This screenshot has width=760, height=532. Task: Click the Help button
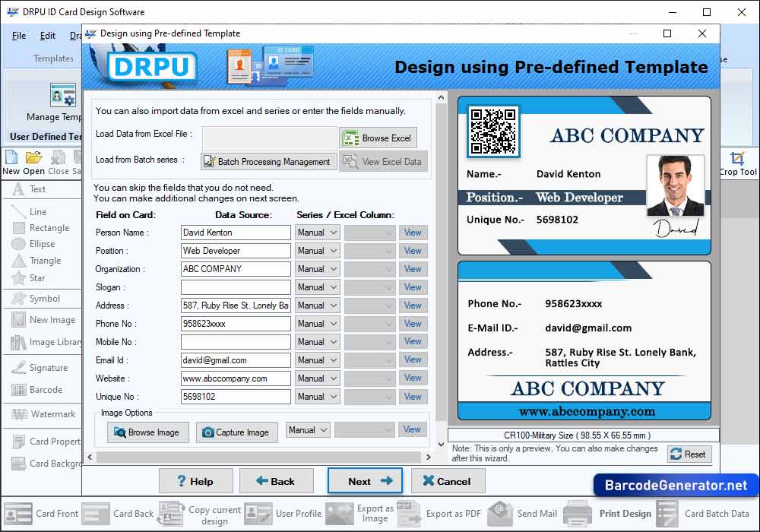pos(196,481)
